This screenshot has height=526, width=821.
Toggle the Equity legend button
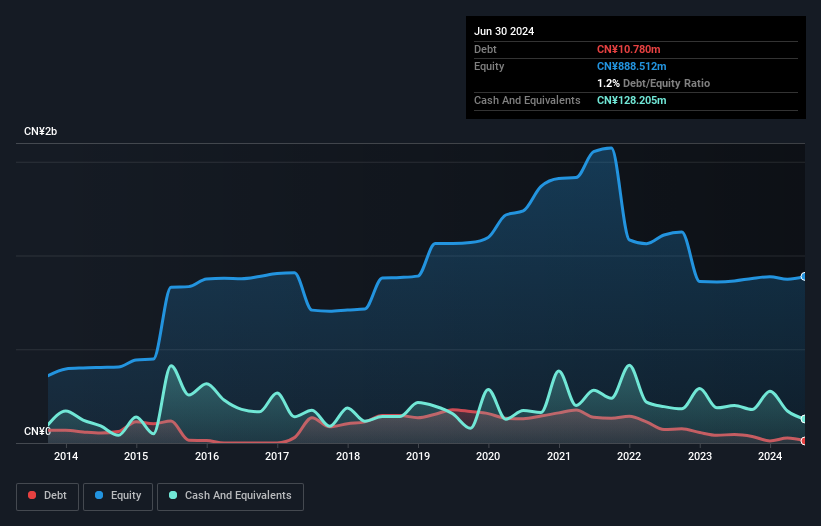click(118, 496)
